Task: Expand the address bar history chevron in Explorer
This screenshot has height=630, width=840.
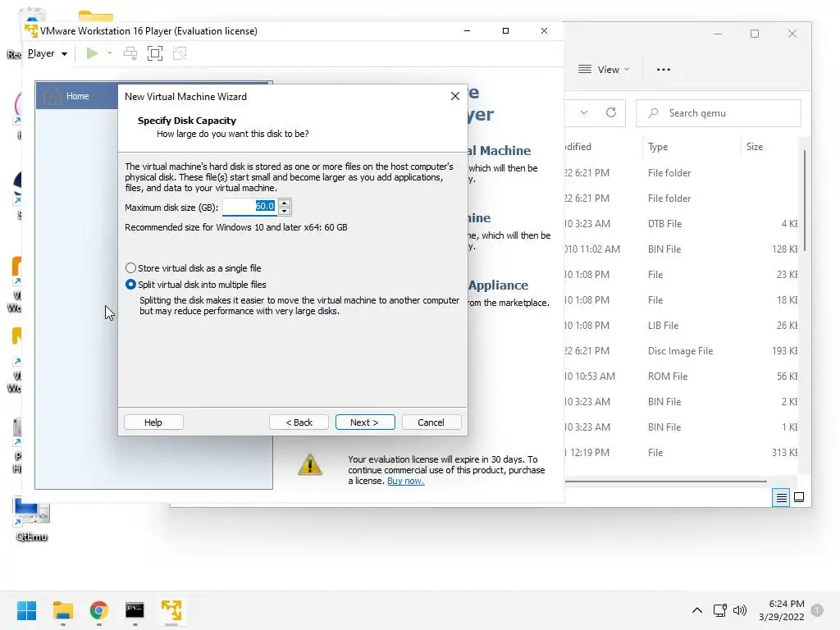Action: point(584,112)
